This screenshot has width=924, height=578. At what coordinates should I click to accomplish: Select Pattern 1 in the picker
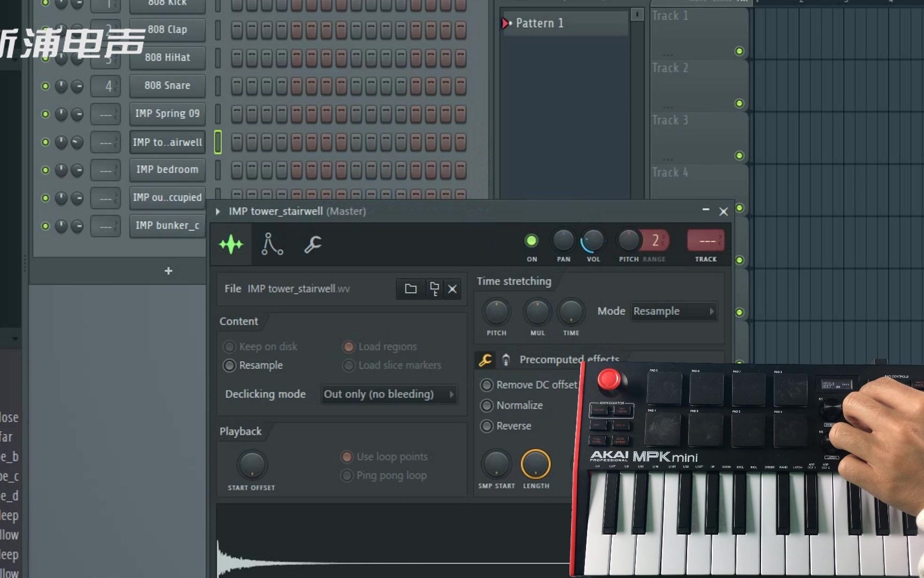tap(564, 24)
